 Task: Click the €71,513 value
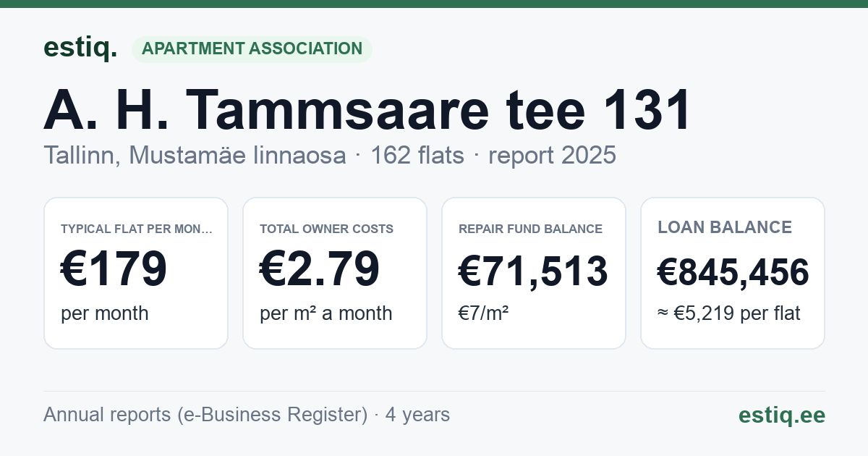(533, 271)
